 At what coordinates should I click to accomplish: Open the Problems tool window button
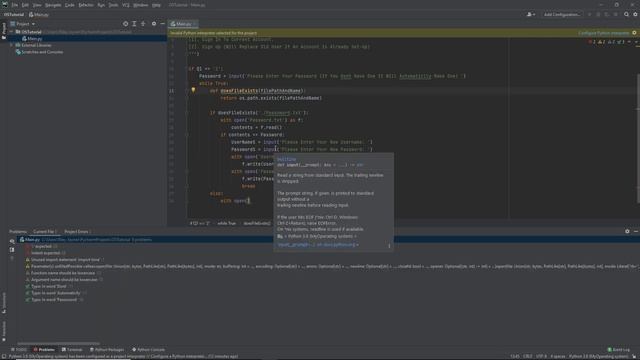coord(44,350)
